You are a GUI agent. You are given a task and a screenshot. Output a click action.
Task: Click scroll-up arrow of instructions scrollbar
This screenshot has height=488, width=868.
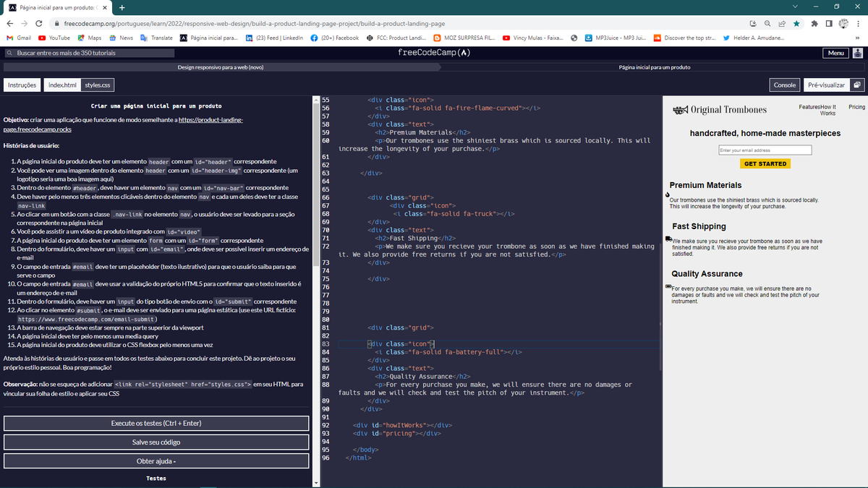315,99
